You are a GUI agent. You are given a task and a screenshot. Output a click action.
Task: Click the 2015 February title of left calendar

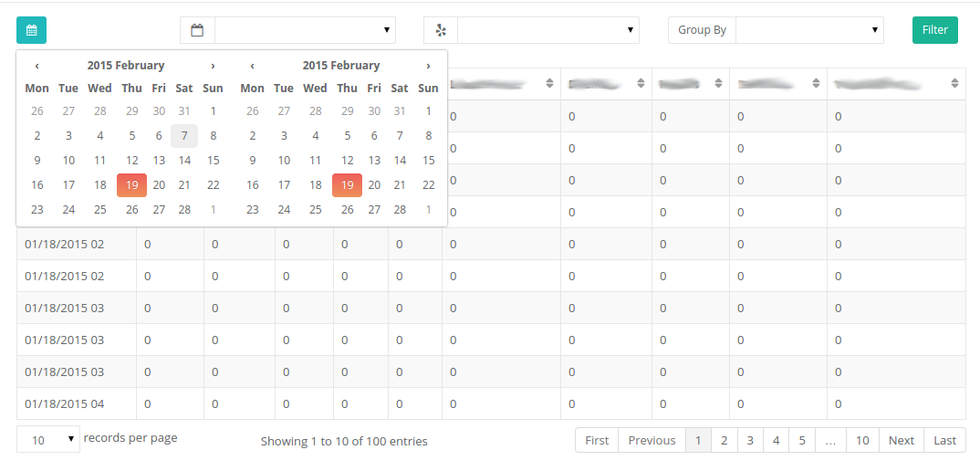pyautogui.click(x=126, y=66)
